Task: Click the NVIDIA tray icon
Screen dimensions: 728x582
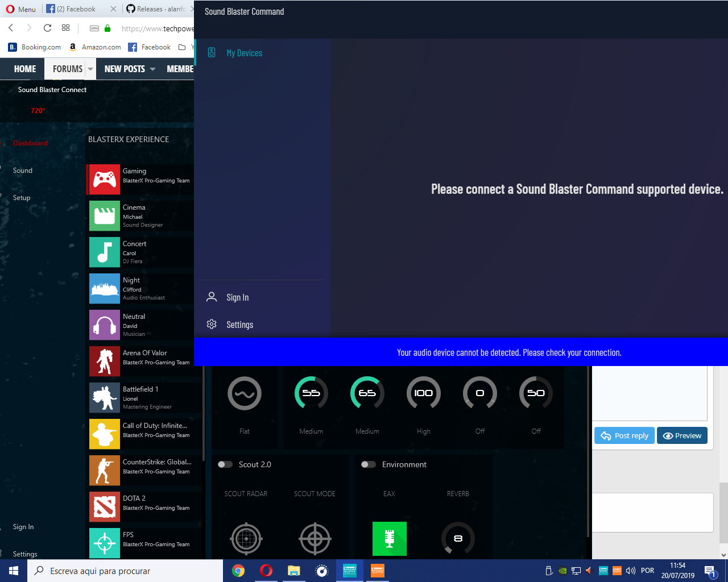Action: click(562, 571)
